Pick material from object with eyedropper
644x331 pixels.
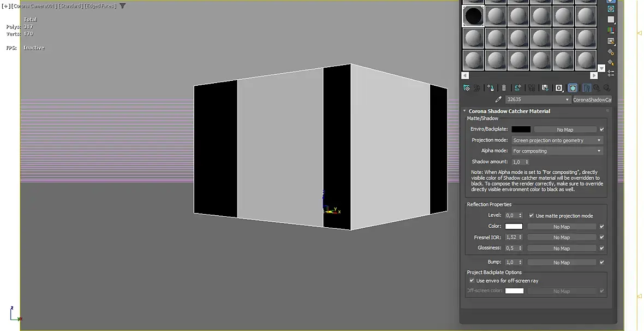coord(498,99)
